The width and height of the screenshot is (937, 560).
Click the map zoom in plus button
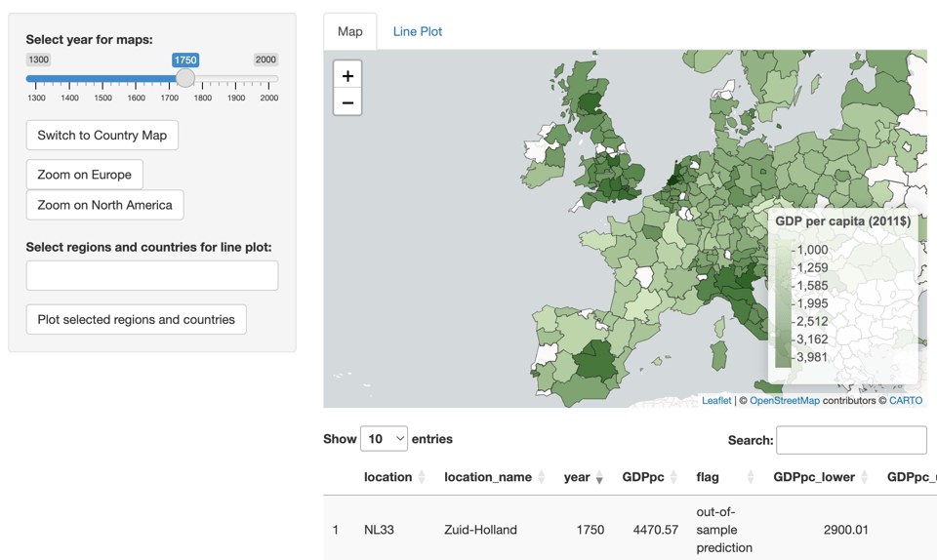point(347,76)
